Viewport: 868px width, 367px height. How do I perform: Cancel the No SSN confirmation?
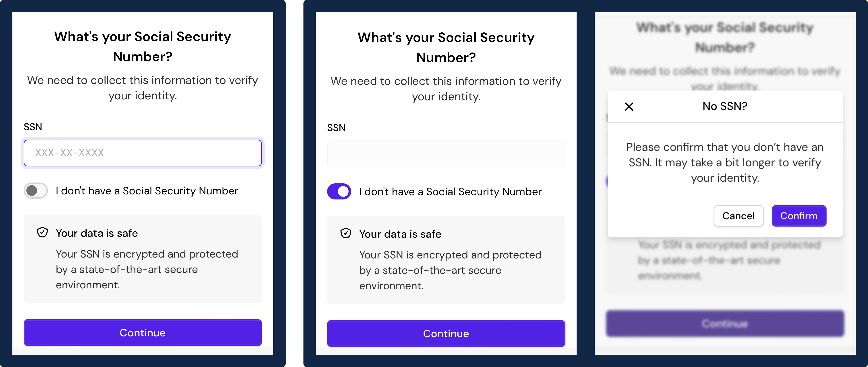click(x=738, y=216)
